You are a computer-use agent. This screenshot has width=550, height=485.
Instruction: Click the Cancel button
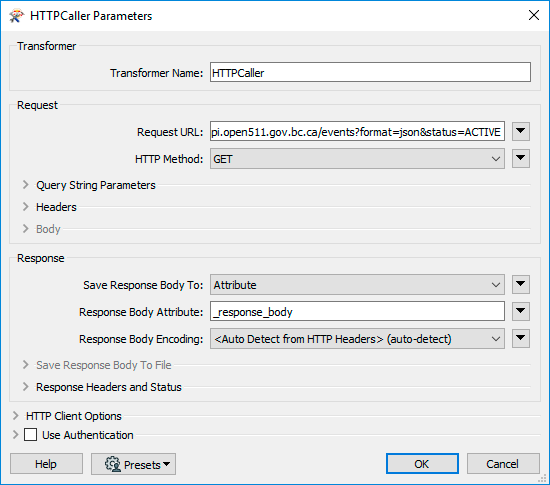point(503,464)
